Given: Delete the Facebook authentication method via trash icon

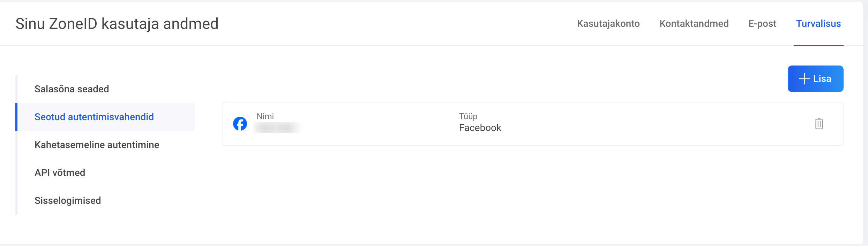Looking at the screenshot, I should [819, 124].
